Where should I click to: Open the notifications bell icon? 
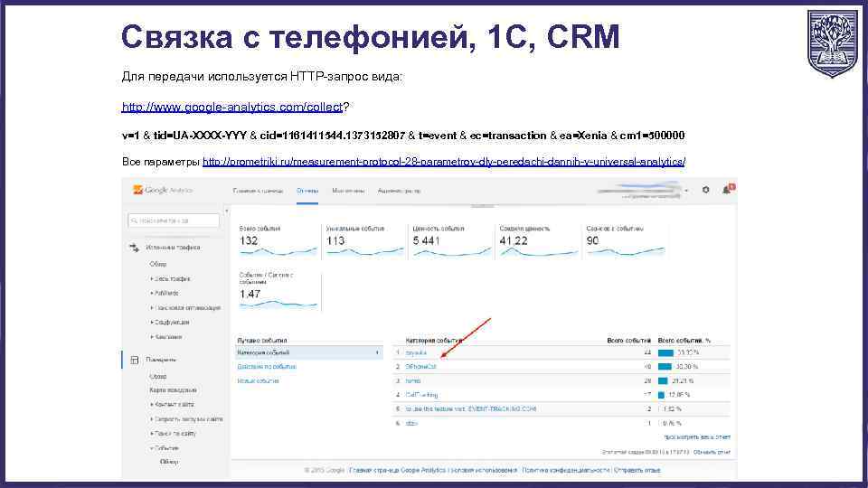click(x=727, y=190)
